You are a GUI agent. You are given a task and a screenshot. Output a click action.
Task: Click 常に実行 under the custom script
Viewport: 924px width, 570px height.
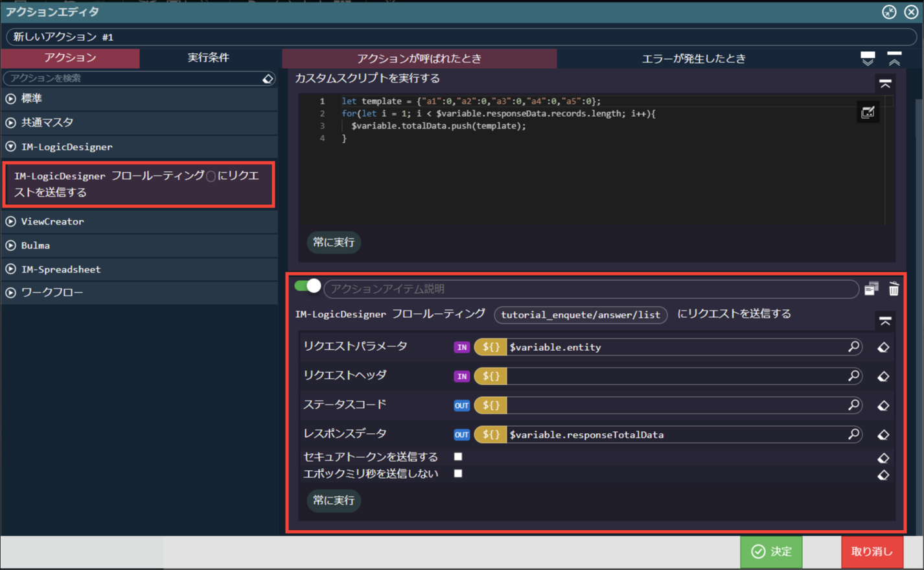point(334,242)
